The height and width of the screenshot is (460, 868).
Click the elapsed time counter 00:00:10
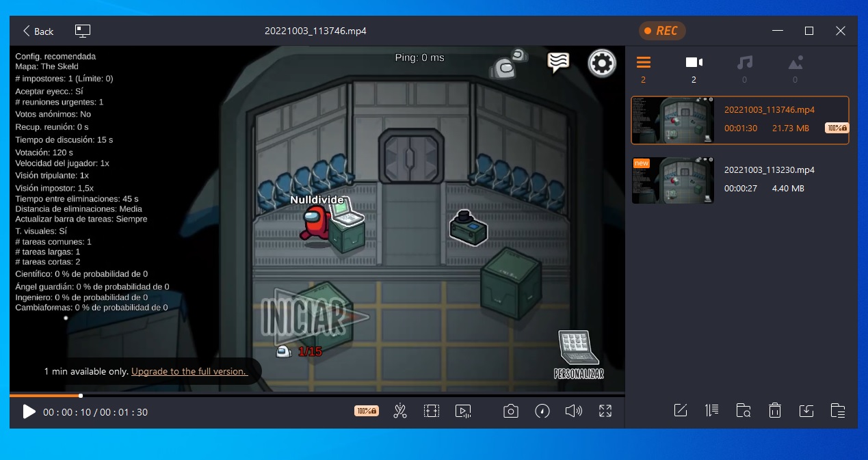(66, 412)
